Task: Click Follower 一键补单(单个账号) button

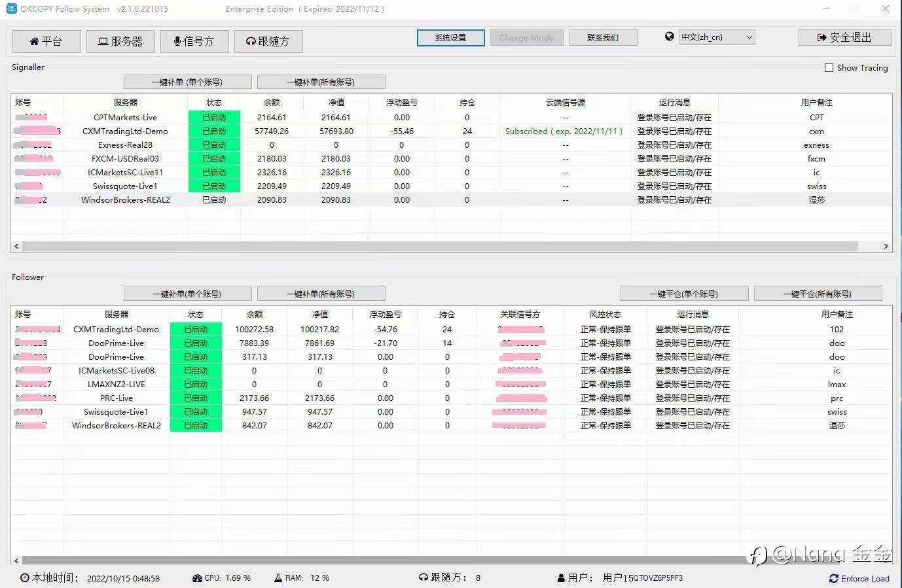Action: click(188, 294)
